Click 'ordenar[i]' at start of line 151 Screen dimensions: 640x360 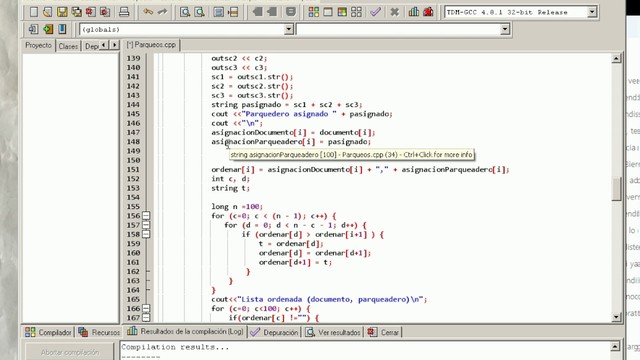233,169
